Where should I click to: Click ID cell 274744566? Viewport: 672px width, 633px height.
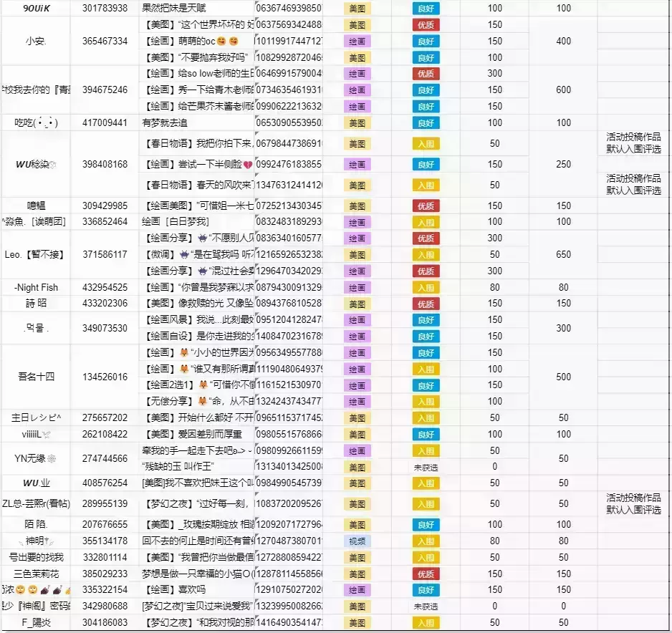[105, 459]
